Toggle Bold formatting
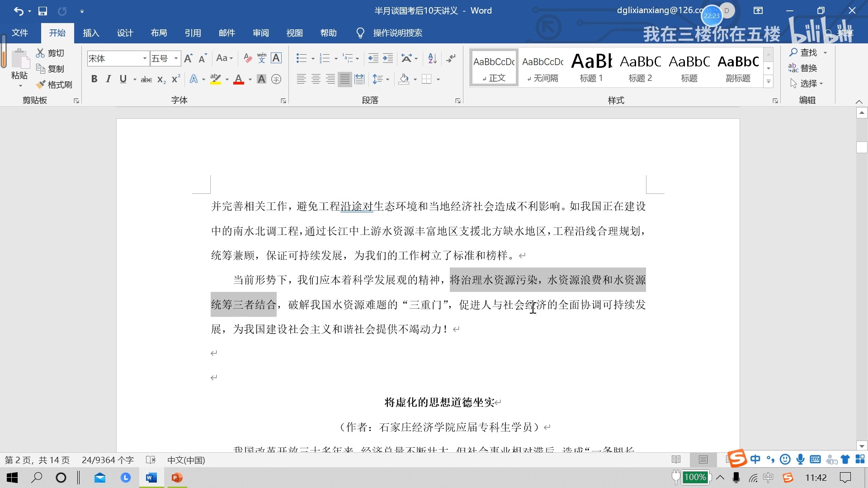 [x=94, y=80]
